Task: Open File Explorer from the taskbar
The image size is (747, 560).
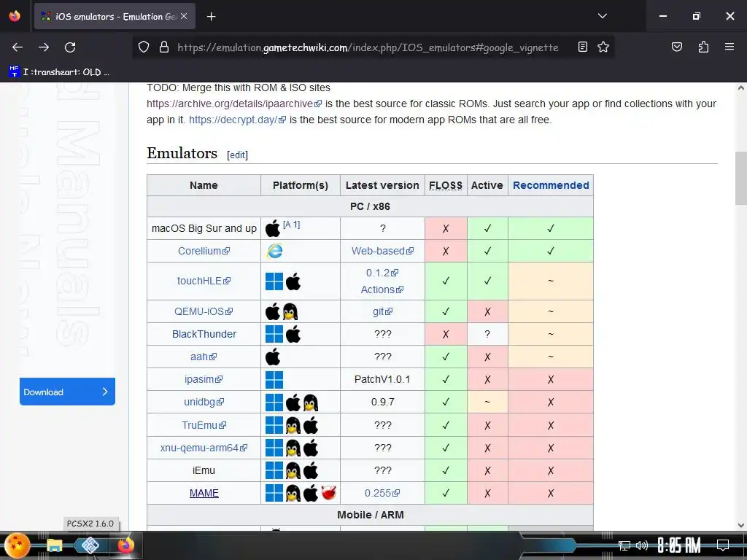Action: (x=54, y=545)
